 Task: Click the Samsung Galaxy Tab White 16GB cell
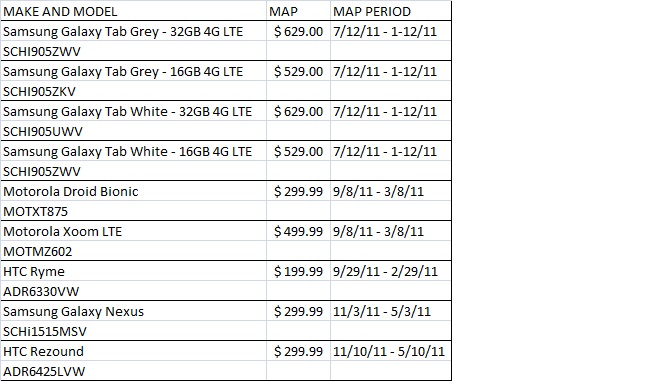click(x=133, y=151)
